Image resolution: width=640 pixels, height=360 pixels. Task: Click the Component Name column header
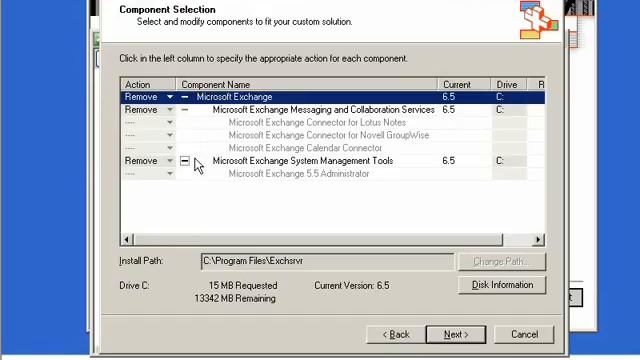307,84
